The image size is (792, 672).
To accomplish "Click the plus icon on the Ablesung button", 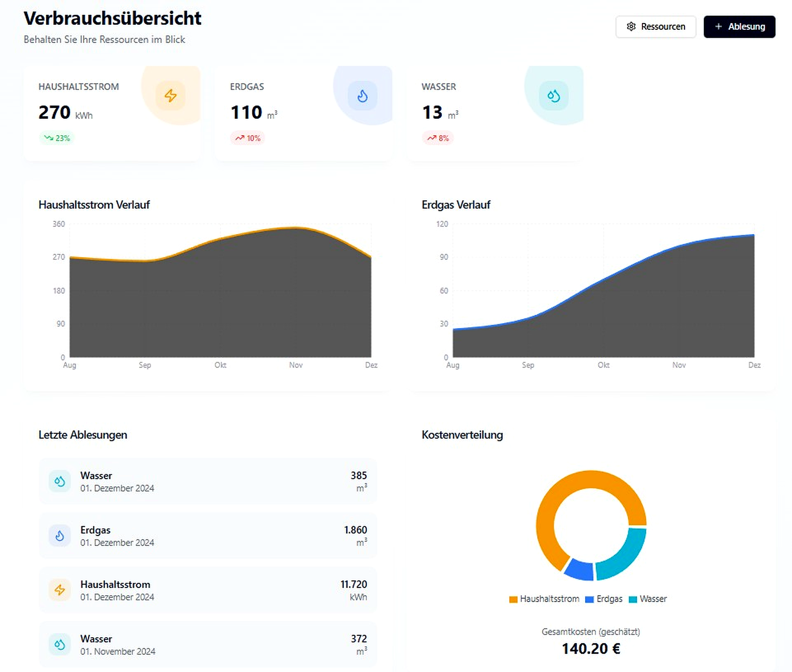I will (x=718, y=26).
